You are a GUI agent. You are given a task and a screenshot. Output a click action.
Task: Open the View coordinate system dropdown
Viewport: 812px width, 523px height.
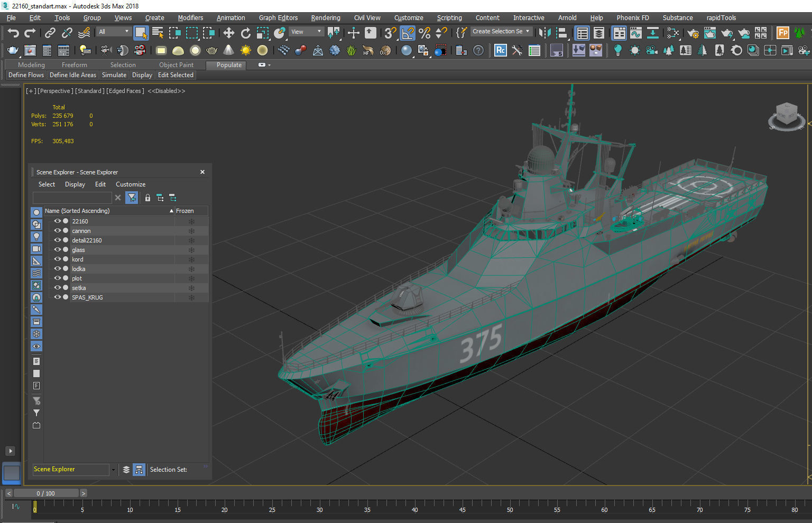click(306, 32)
